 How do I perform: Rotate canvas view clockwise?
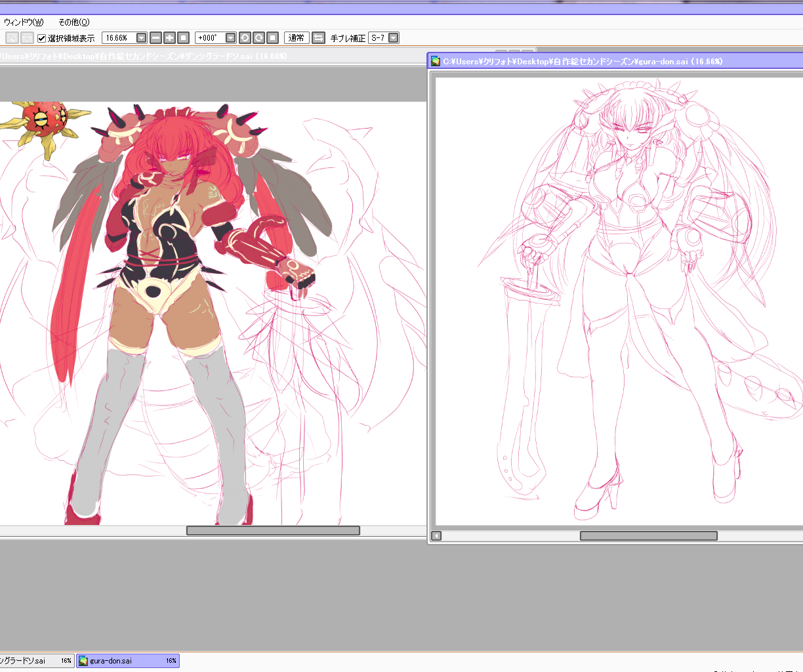[x=259, y=38]
